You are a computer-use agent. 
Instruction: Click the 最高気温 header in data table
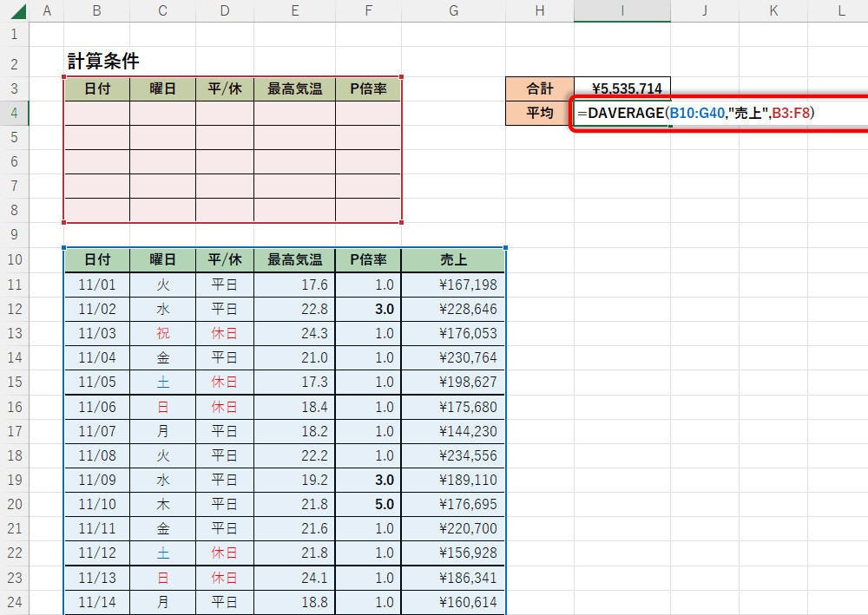point(294,260)
